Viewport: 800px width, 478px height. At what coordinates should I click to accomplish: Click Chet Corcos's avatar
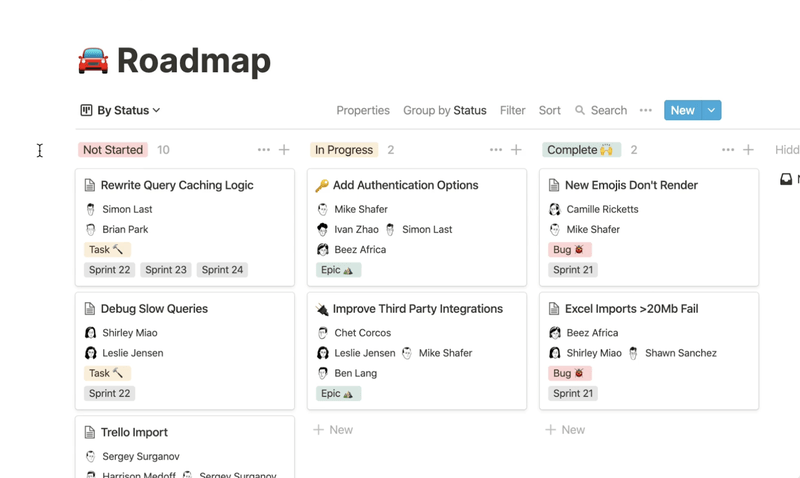tap(322, 333)
